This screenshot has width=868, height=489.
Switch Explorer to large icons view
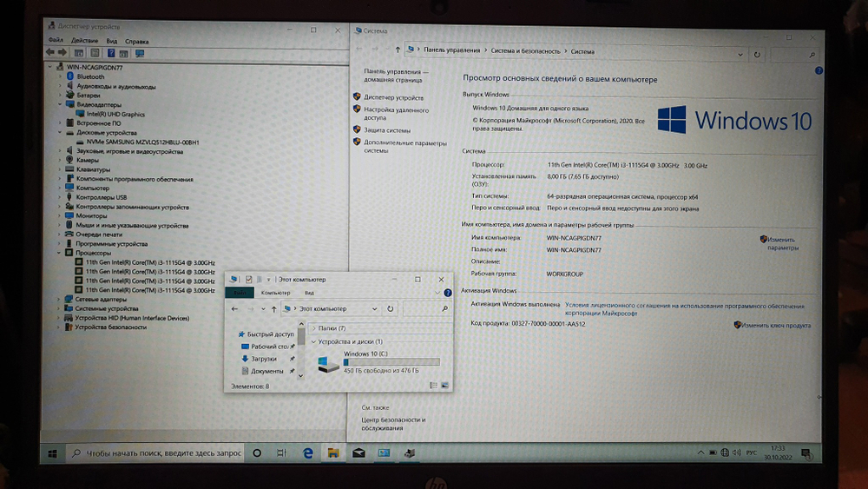coord(444,386)
